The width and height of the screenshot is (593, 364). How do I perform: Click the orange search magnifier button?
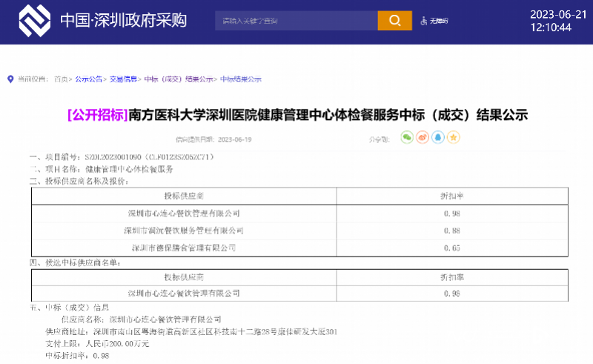click(x=394, y=21)
